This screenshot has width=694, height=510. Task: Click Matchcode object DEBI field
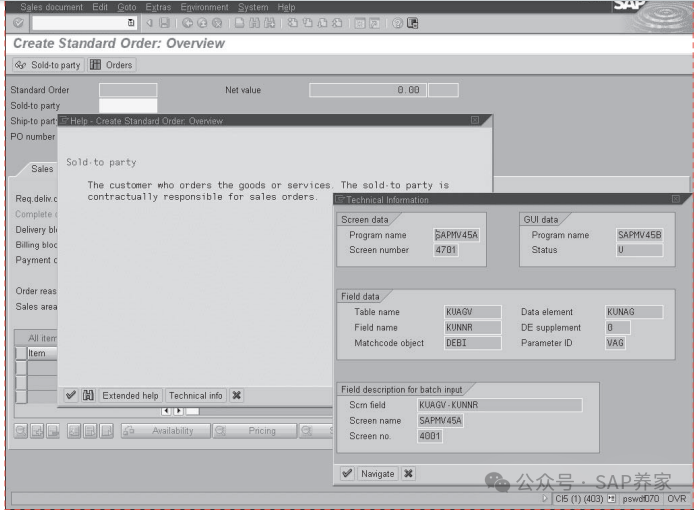pyautogui.click(x=472, y=343)
